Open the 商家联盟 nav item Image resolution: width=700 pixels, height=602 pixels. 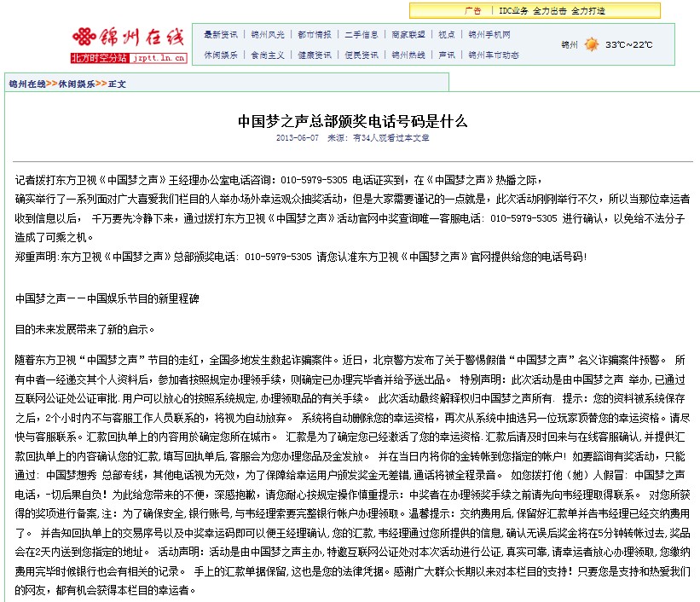(x=408, y=35)
